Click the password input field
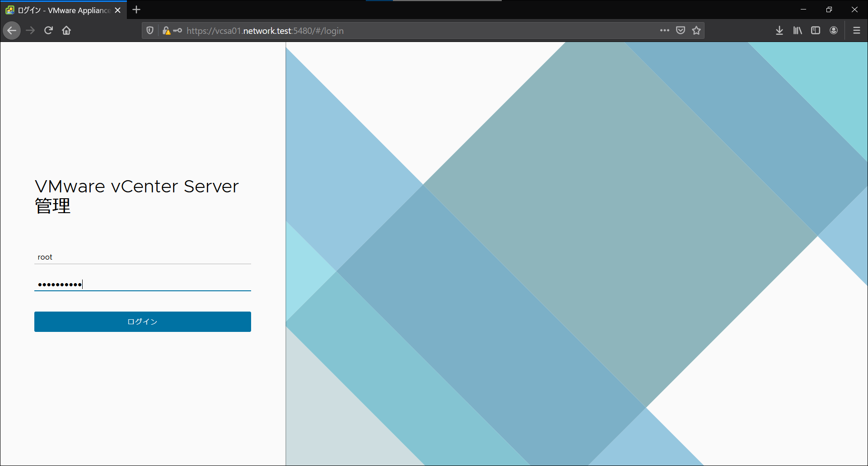 pos(143,284)
